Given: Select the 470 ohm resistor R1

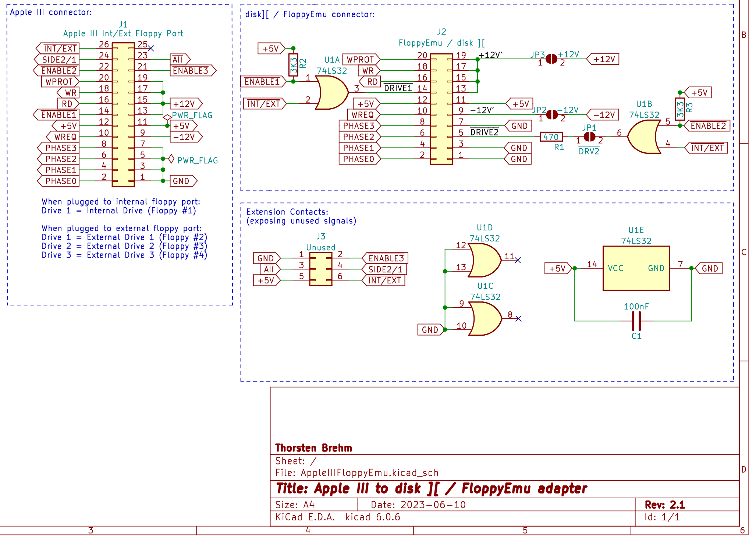Looking at the screenshot, I should tap(551, 137).
